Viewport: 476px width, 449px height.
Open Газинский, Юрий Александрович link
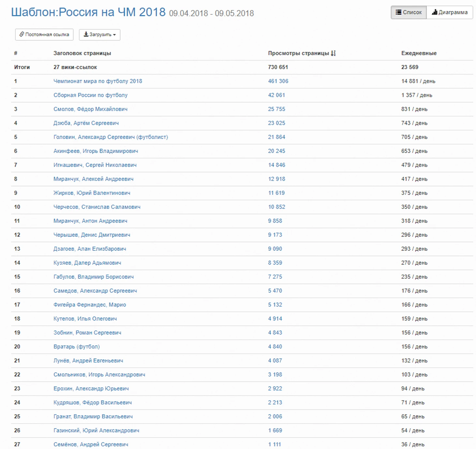96,430
